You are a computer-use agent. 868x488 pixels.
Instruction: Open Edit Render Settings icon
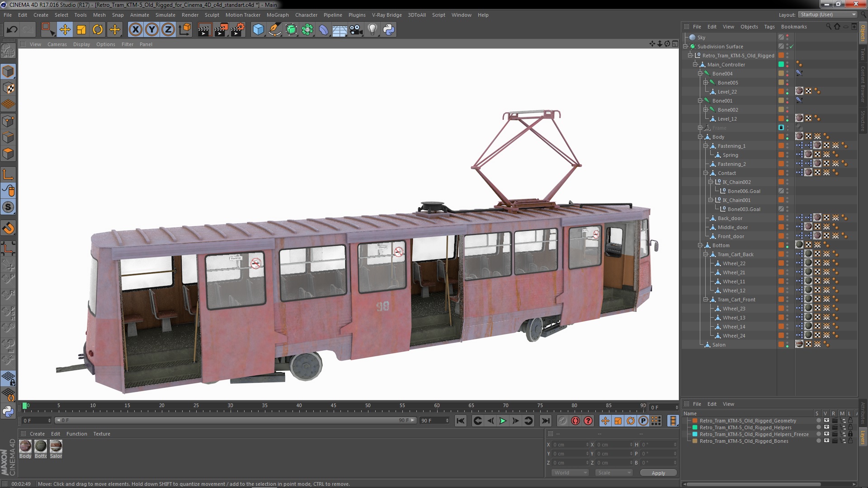coord(238,30)
